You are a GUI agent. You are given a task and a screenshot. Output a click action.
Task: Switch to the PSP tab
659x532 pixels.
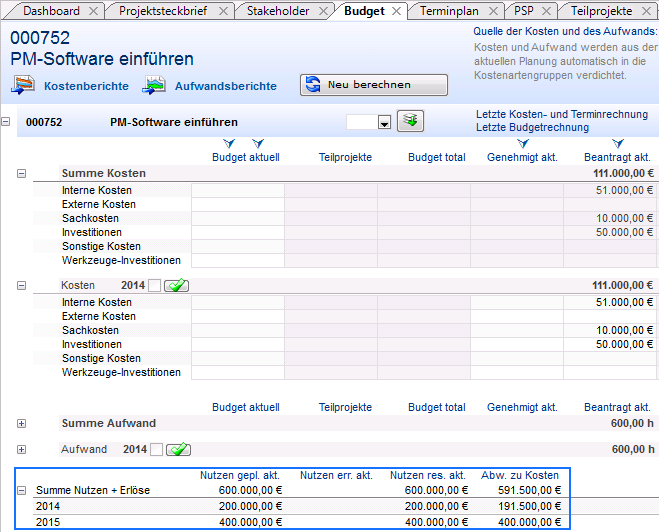tap(524, 11)
